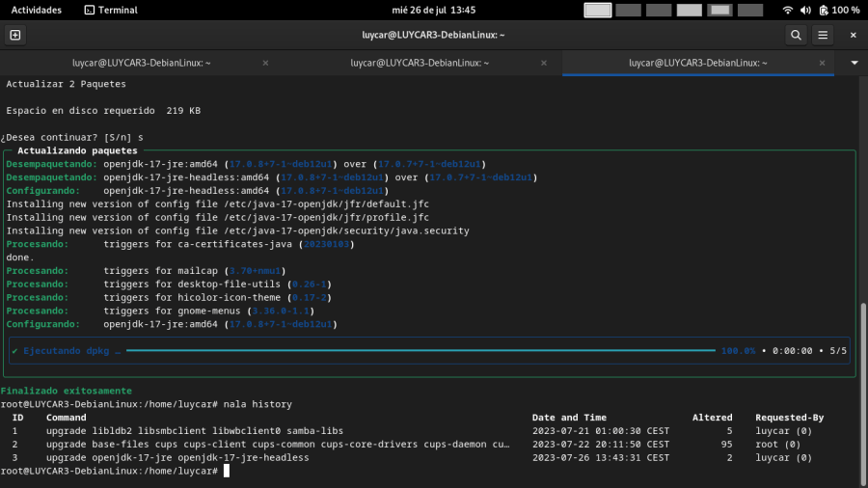
Task: Click the terminal prompt cursor line
Action: click(227, 471)
